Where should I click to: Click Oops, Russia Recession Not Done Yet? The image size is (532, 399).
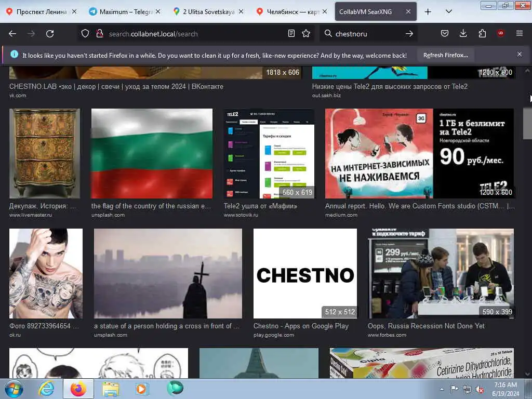pos(426,326)
